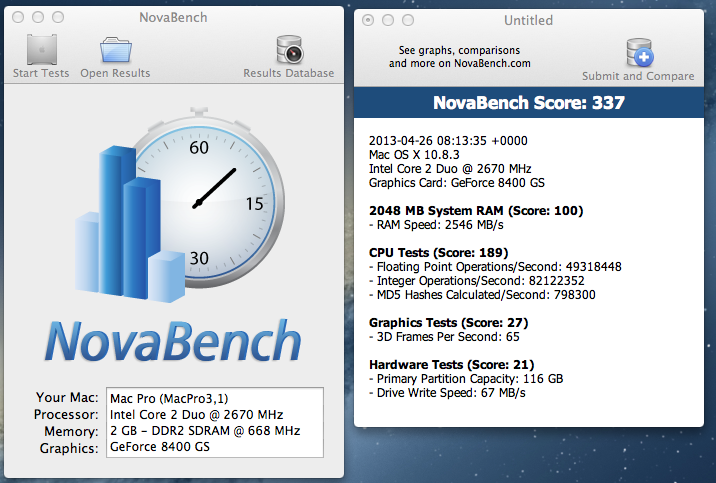
Task: Click '2 GB – DDR2 SDRAM @ 668 MHz' memory value
Action: click(x=205, y=430)
